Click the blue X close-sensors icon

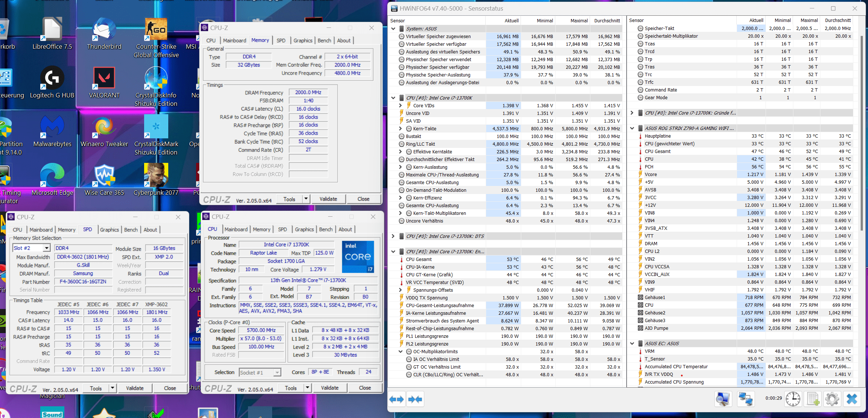[x=852, y=399]
